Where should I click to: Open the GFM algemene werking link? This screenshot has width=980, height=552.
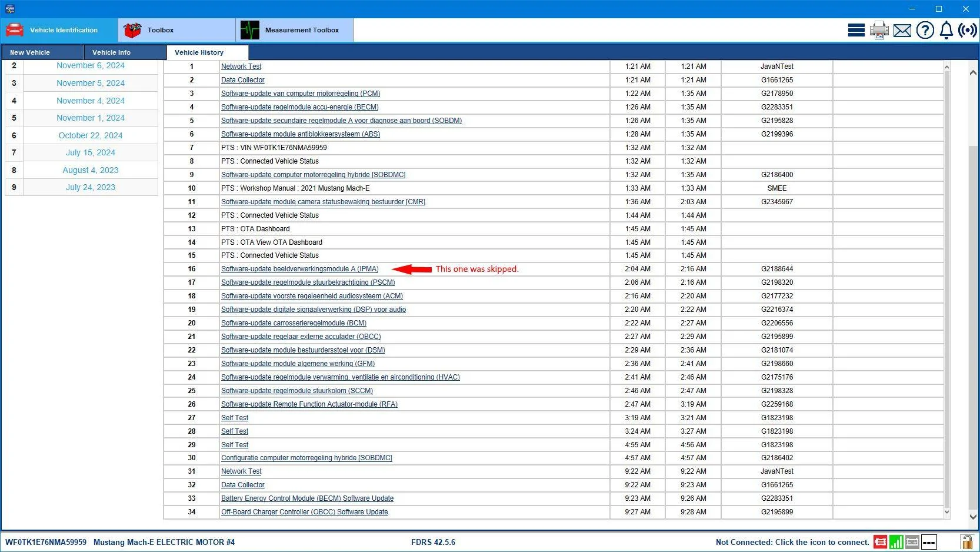coord(298,364)
